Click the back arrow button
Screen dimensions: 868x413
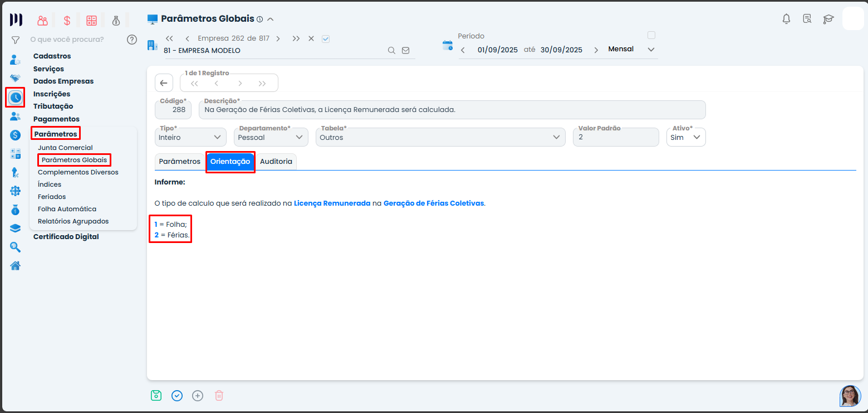tap(163, 83)
